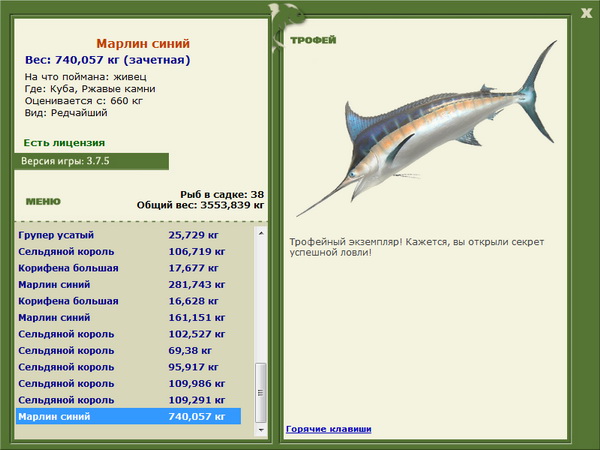
Task: Click the scroll down arrow in fish list
Action: point(261,430)
